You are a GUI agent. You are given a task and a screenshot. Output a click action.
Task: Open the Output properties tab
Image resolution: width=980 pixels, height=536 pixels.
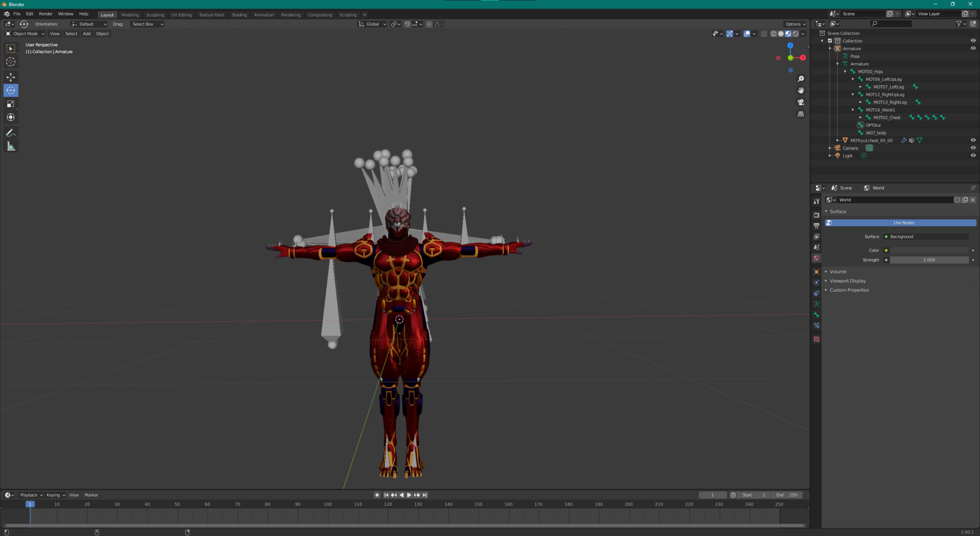point(817,226)
